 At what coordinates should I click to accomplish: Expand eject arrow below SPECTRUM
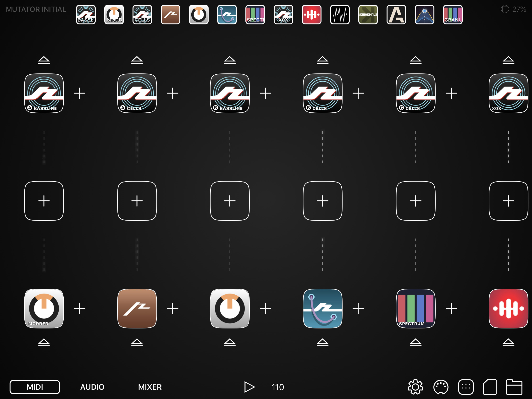coord(416,342)
